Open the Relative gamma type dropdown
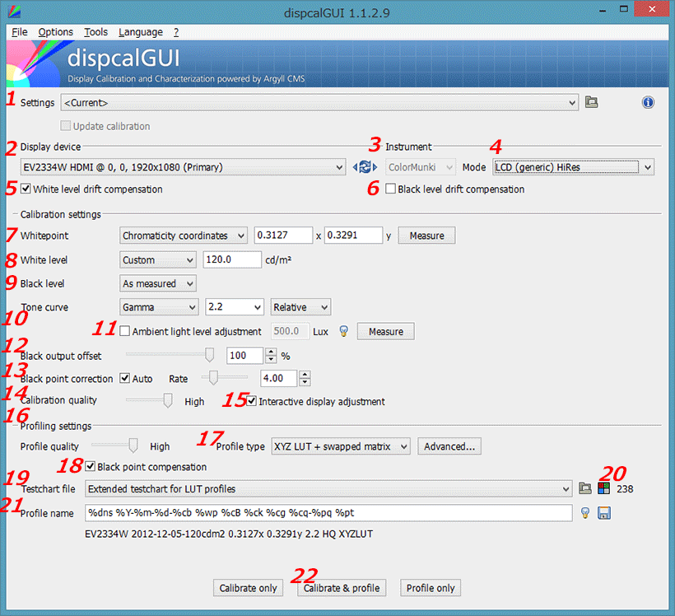This screenshot has width=675, height=616. pos(300,307)
